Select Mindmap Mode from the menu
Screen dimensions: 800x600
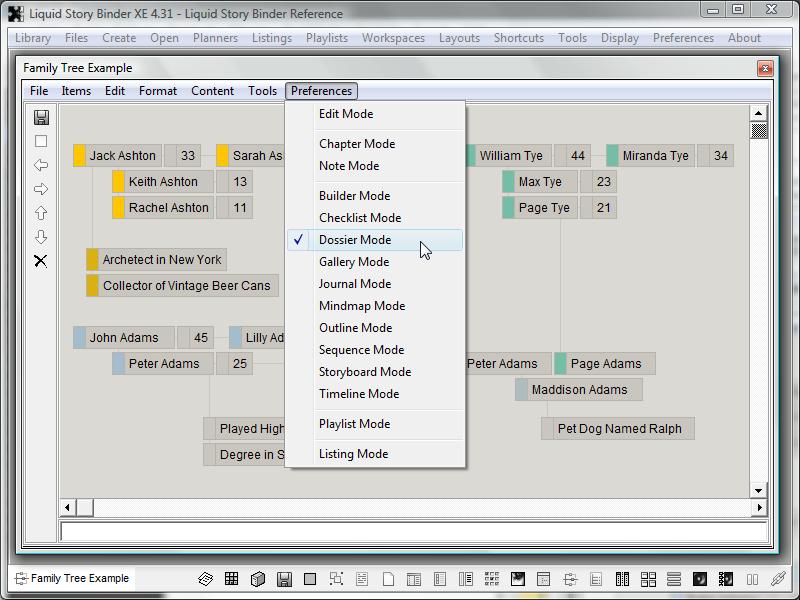[362, 306]
